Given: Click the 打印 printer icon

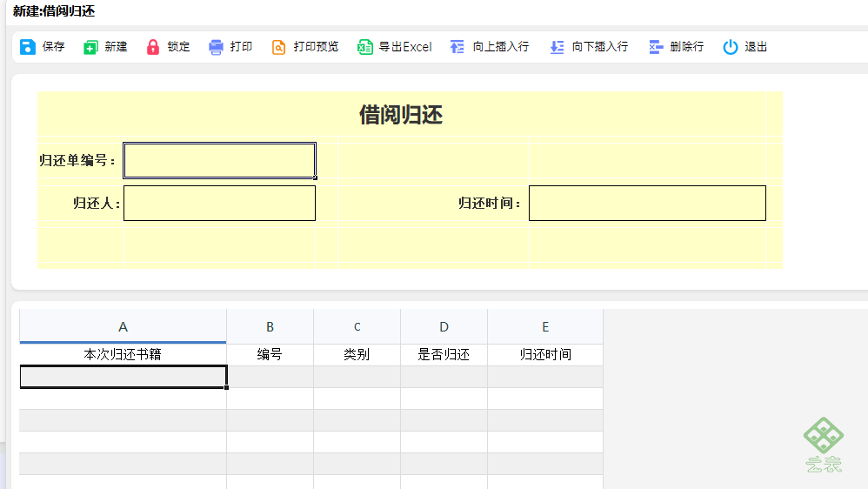Looking at the screenshot, I should click(216, 47).
